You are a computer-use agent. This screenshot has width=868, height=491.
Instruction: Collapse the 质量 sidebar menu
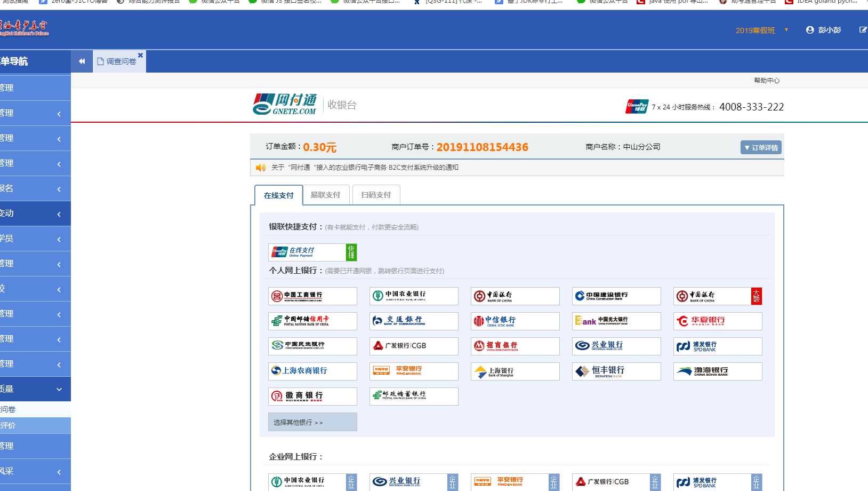point(35,389)
